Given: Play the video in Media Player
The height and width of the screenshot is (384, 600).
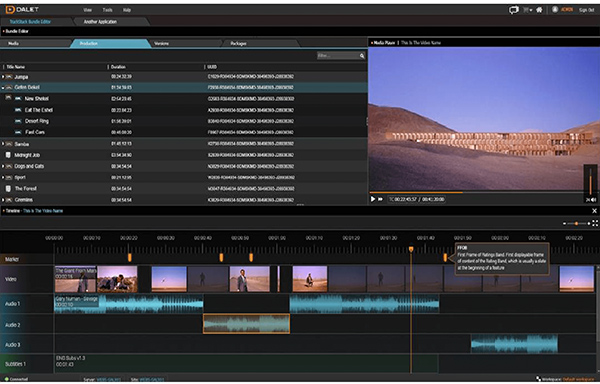Looking at the screenshot, I should (373, 199).
